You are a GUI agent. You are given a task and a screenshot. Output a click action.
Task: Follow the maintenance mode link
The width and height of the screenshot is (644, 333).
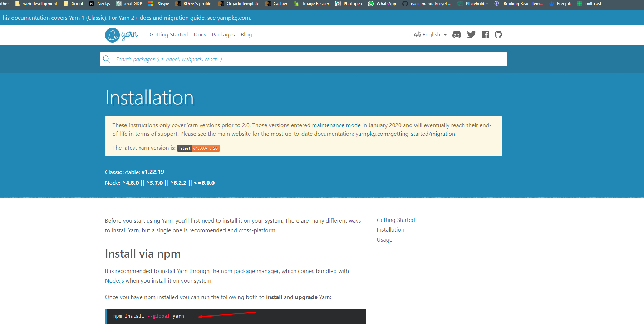coord(336,125)
